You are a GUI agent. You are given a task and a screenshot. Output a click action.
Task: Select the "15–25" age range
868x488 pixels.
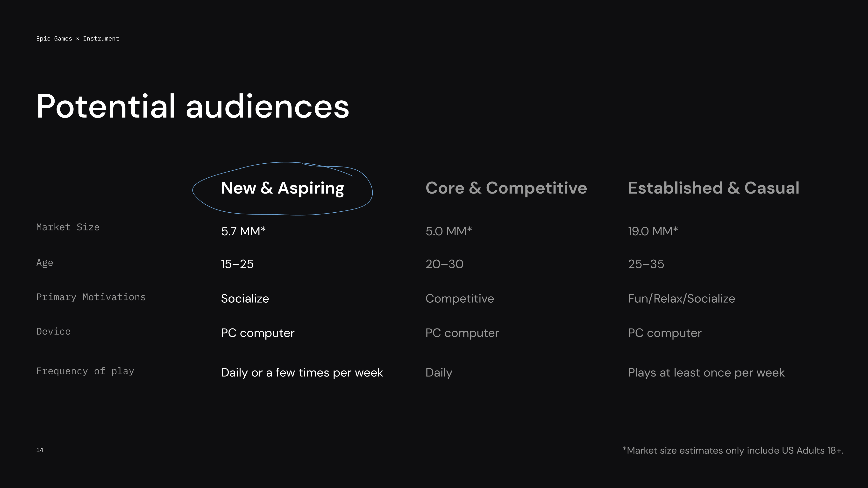coord(237,264)
